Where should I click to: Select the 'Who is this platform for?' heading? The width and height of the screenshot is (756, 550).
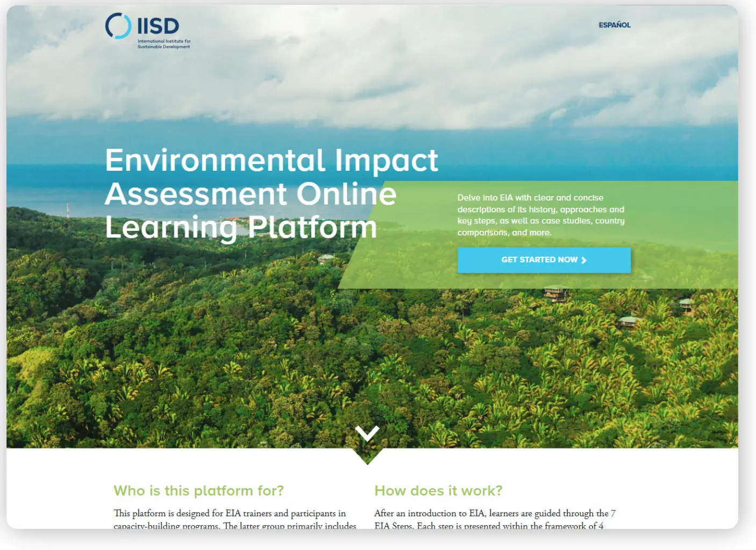pos(199,490)
